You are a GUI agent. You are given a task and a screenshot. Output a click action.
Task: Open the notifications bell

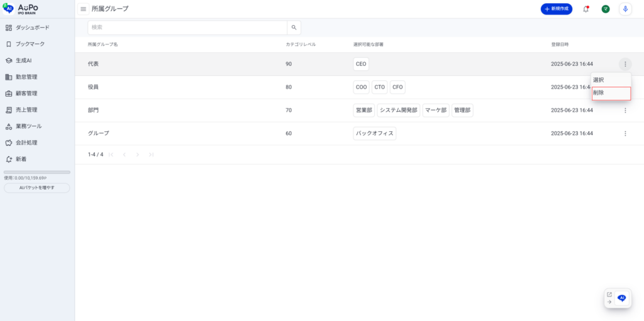(586, 9)
